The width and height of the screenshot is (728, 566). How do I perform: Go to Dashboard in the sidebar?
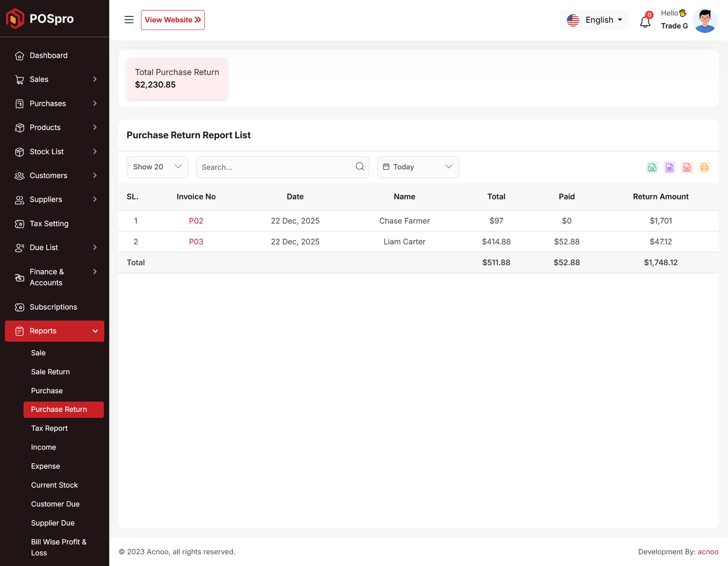[x=48, y=55]
